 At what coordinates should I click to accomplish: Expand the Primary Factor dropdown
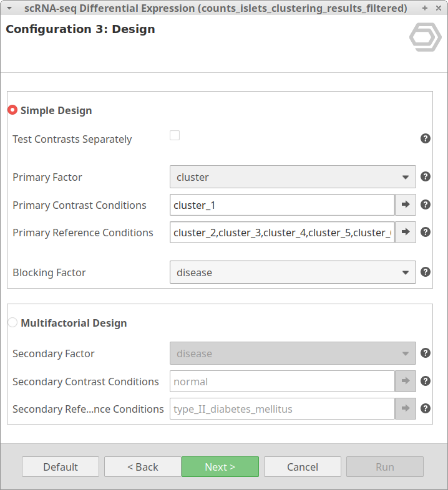(293, 177)
